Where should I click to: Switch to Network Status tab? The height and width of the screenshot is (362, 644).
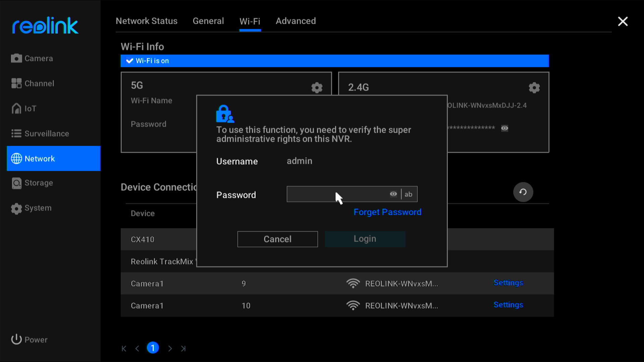pyautogui.click(x=146, y=21)
